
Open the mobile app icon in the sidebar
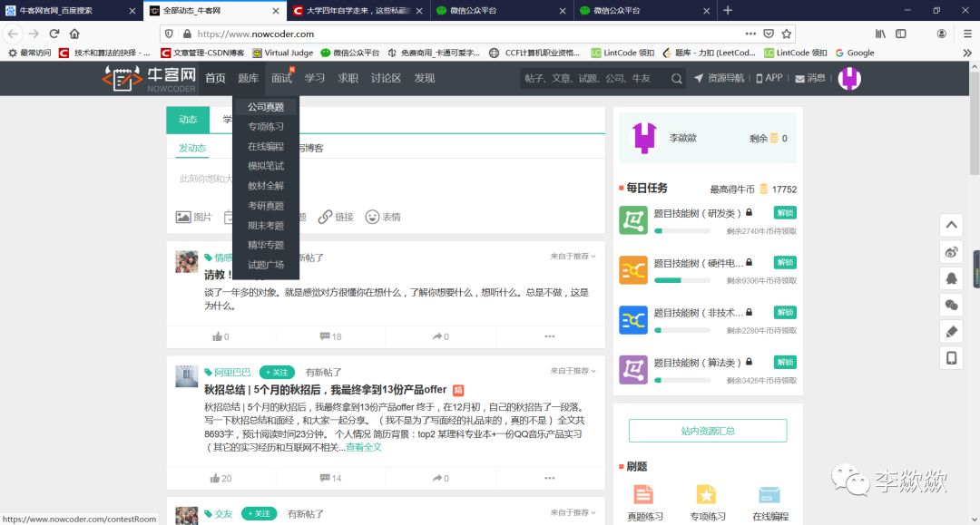point(951,357)
